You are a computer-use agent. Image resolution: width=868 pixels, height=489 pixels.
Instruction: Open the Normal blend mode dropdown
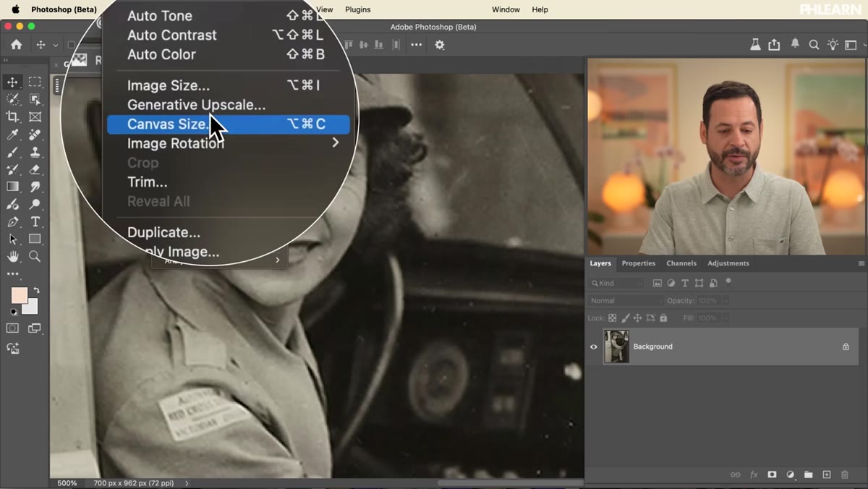(627, 300)
